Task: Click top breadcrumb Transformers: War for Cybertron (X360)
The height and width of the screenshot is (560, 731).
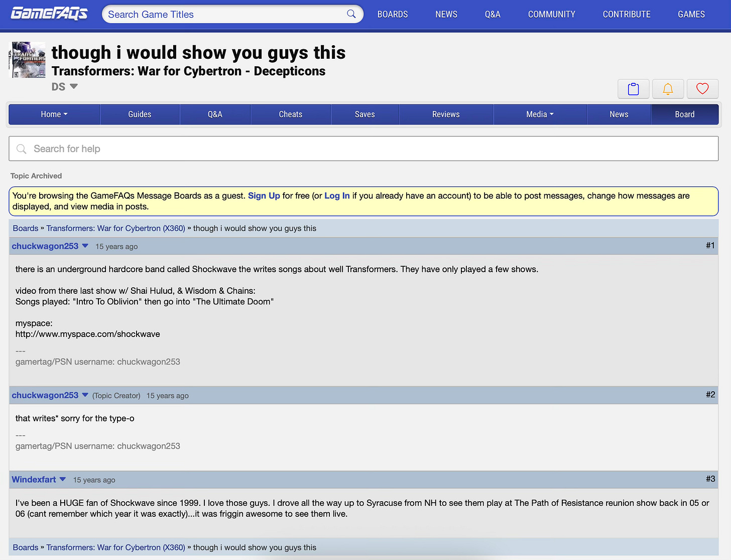Action: click(x=115, y=228)
